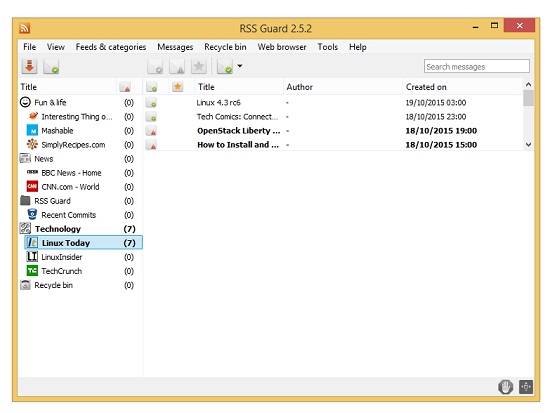Select the Mashable feed
Viewport: 550px width, 413px height.
(58, 131)
